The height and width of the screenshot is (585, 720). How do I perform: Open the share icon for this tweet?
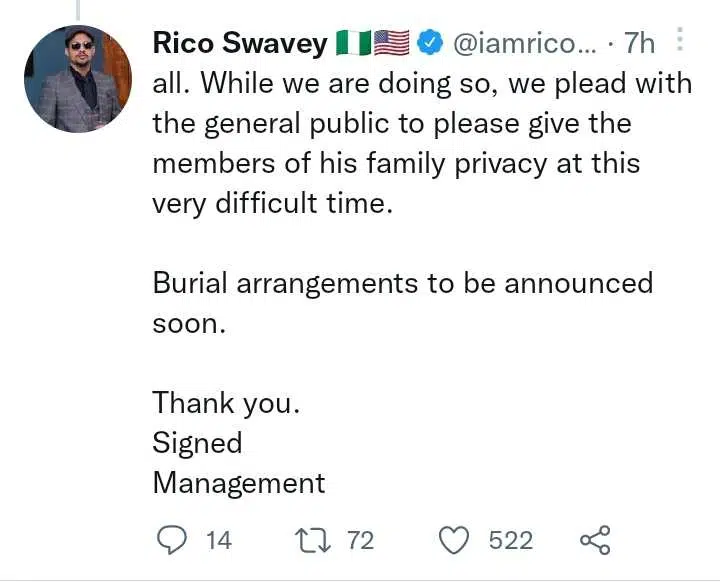[x=595, y=541]
